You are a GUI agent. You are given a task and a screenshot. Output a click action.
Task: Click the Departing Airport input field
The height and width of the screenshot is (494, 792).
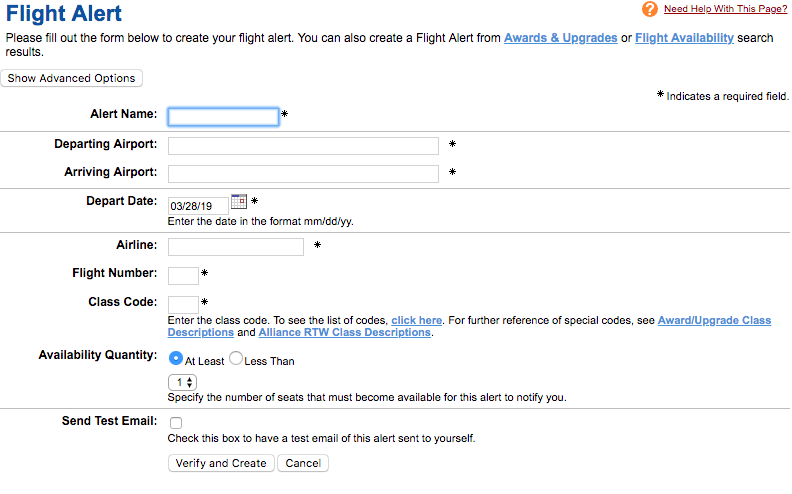pyautogui.click(x=303, y=146)
